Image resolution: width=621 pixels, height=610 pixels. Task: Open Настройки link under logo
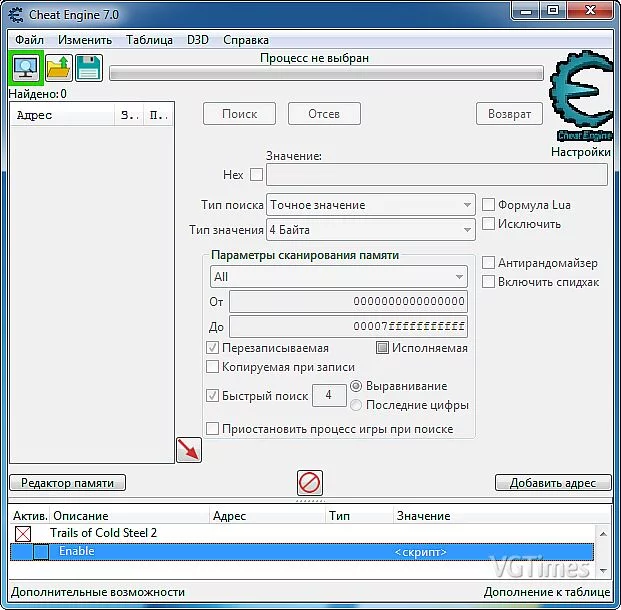click(581, 152)
